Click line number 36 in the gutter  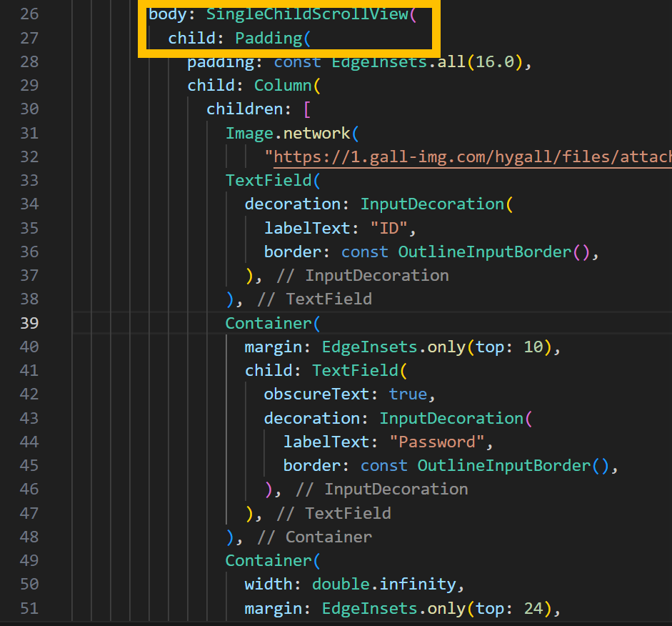[x=29, y=252]
